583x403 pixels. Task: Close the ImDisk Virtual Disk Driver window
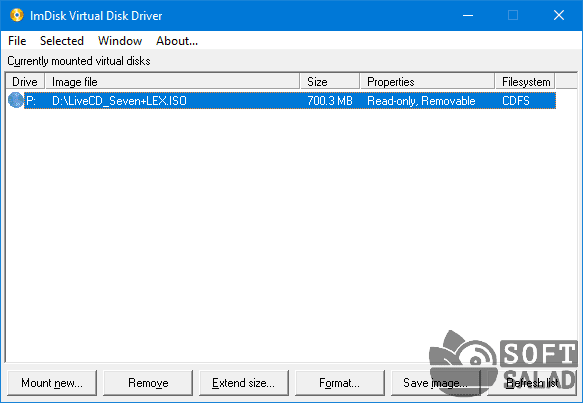click(559, 15)
